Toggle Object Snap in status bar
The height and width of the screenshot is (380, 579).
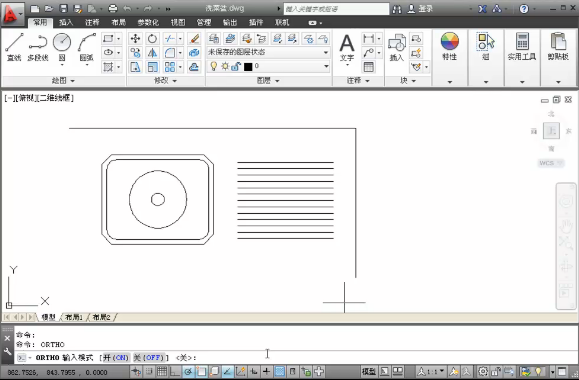coord(201,372)
